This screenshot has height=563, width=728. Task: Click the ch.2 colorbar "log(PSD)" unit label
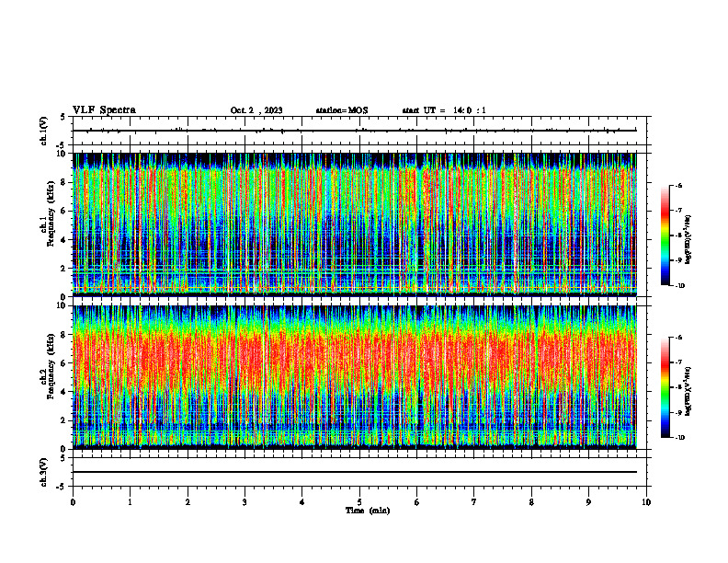[688, 392]
